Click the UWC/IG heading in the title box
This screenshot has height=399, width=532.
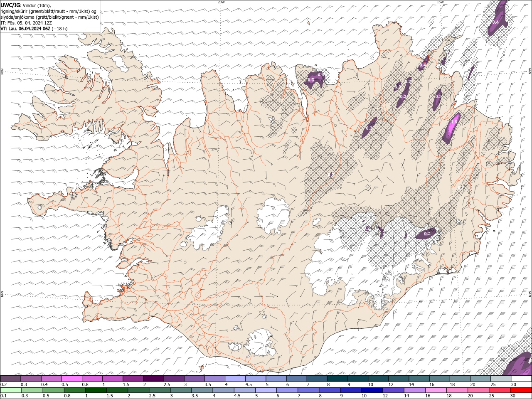click(10, 5)
